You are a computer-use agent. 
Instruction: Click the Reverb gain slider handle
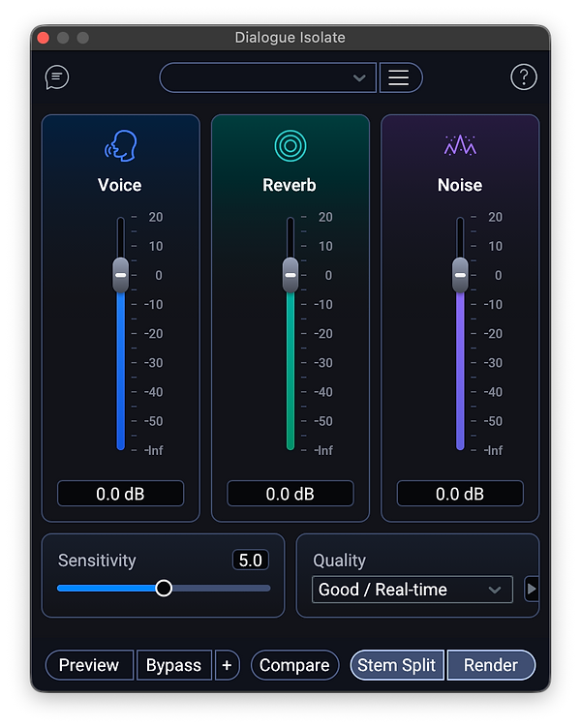(290, 275)
